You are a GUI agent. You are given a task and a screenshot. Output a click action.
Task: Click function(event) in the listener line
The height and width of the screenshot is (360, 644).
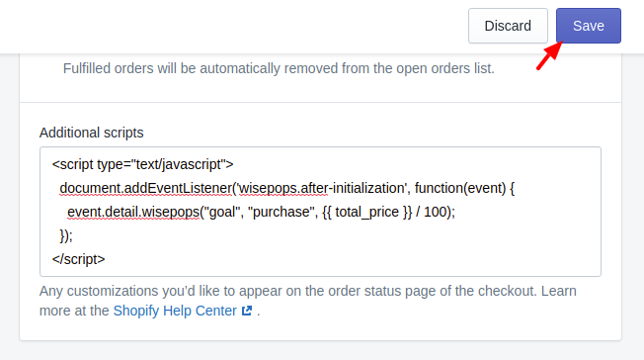460,188
